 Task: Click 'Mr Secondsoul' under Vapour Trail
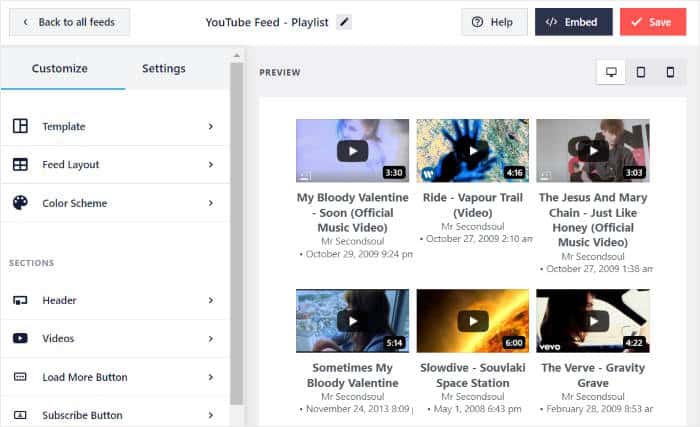tap(473, 226)
